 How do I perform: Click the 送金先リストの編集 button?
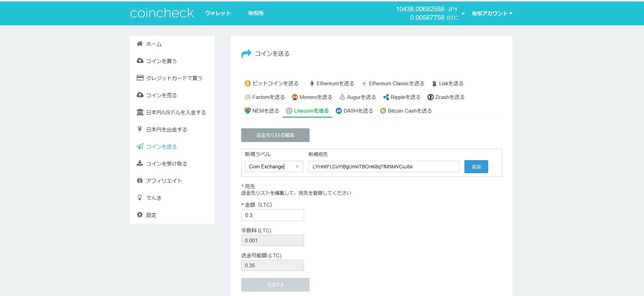pos(275,135)
